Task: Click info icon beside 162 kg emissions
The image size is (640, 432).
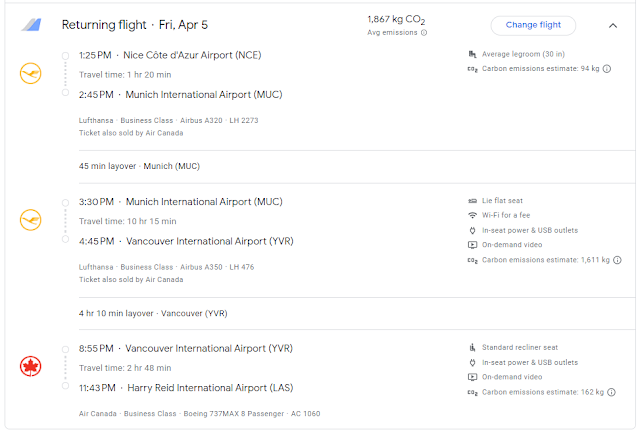Action: point(607,391)
